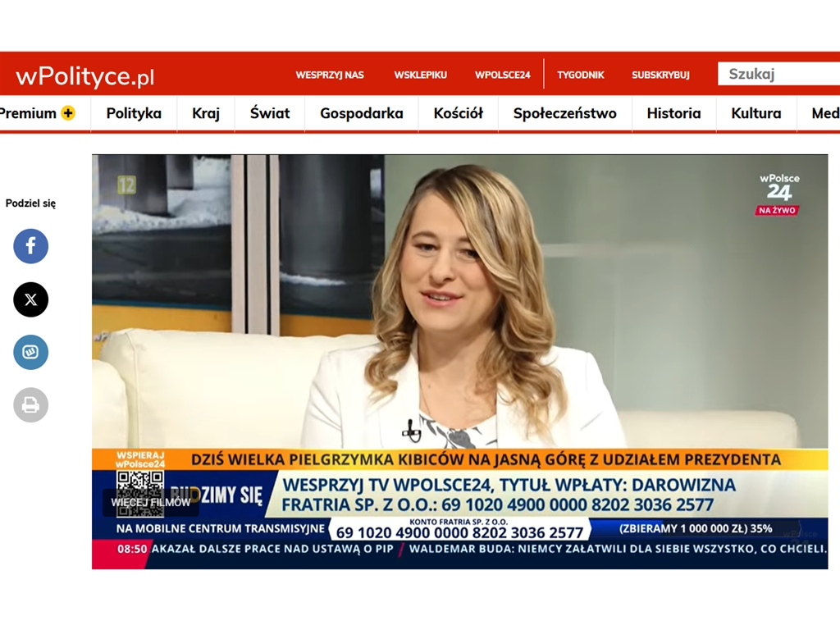Click the yellow Premium plus icon
This screenshot has height=630, width=840.
pyautogui.click(x=68, y=113)
